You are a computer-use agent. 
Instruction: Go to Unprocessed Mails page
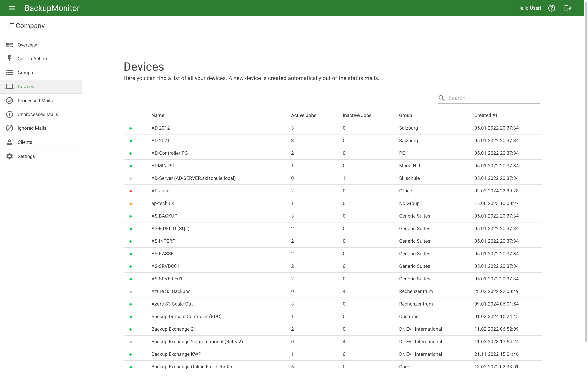pyautogui.click(x=38, y=114)
